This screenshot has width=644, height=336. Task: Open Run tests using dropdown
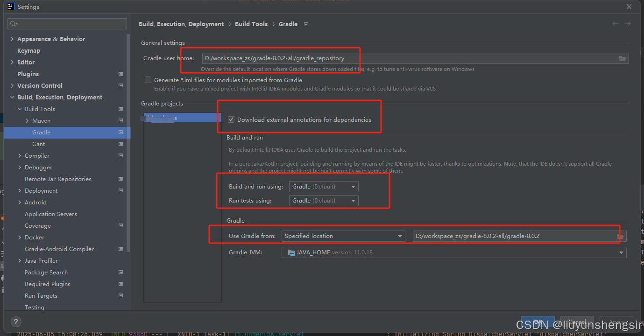coord(324,201)
